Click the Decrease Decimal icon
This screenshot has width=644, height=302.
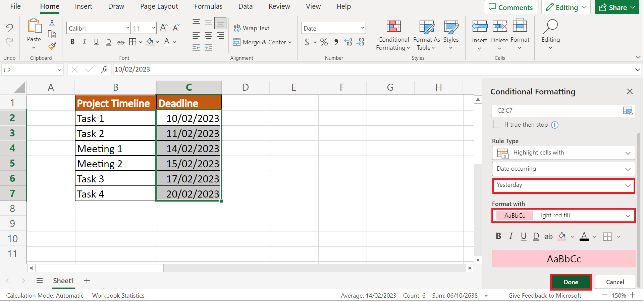(361, 42)
